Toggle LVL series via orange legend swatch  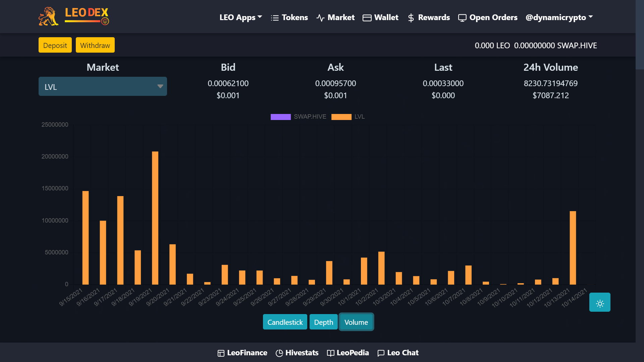pos(341,117)
